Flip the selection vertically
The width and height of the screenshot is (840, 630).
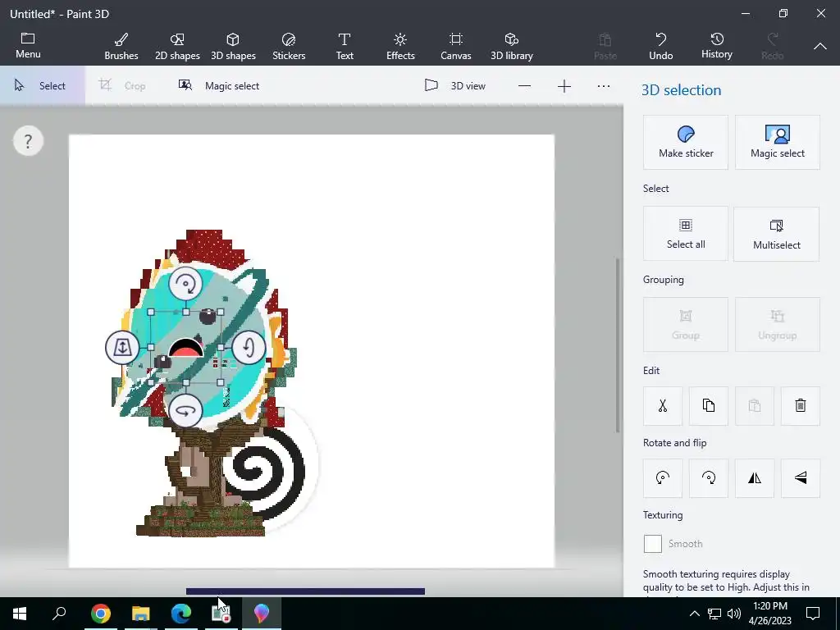(800, 478)
